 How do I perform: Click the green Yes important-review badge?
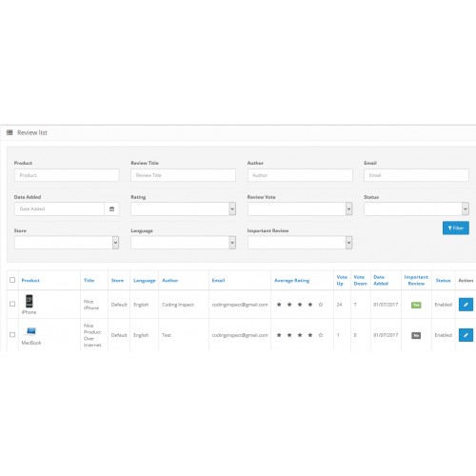pyautogui.click(x=416, y=305)
